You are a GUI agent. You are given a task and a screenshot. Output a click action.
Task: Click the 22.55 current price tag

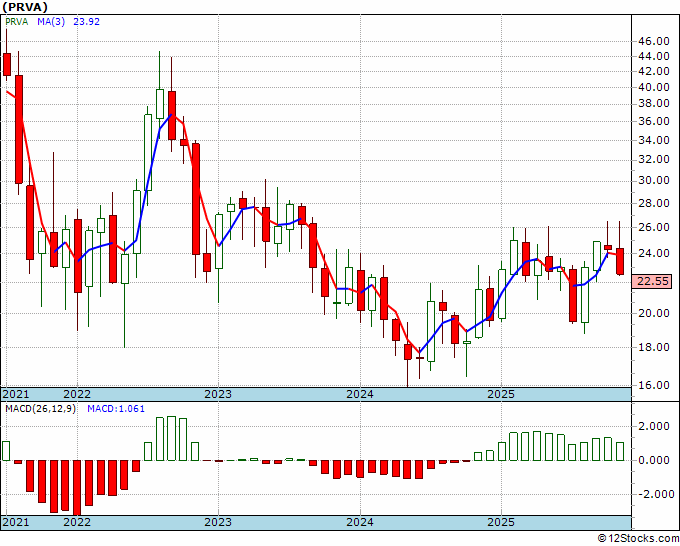pyautogui.click(x=653, y=281)
